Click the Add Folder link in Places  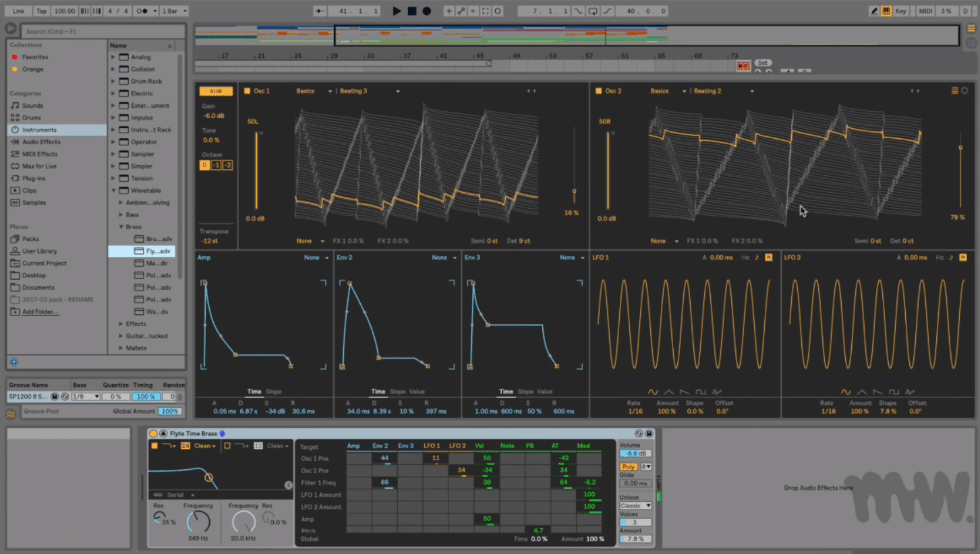click(39, 311)
